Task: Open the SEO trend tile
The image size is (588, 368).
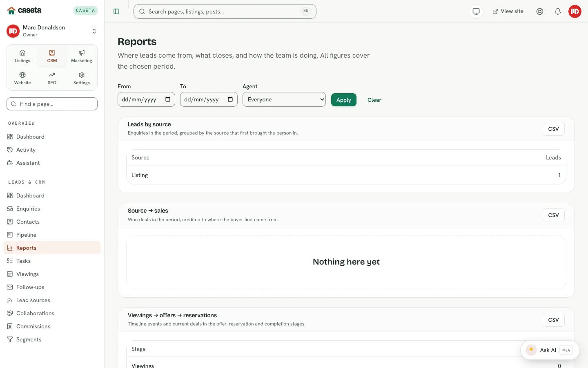Action: (52, 79)
